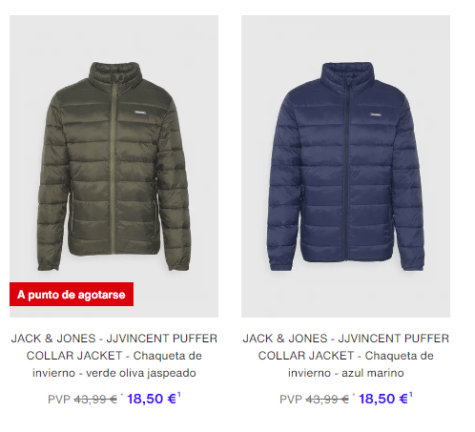Click the footnote marker beside navy jacket price

tap(411, 395)
